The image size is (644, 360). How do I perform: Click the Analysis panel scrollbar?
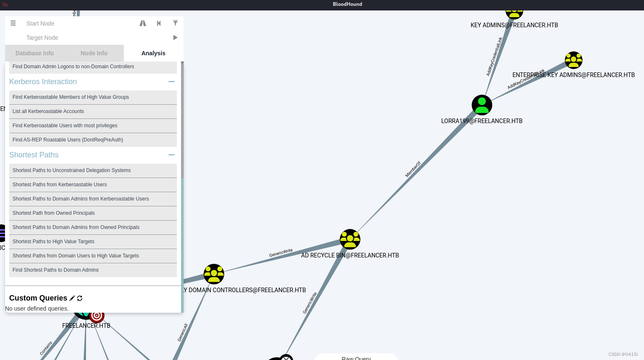(182, 120)
